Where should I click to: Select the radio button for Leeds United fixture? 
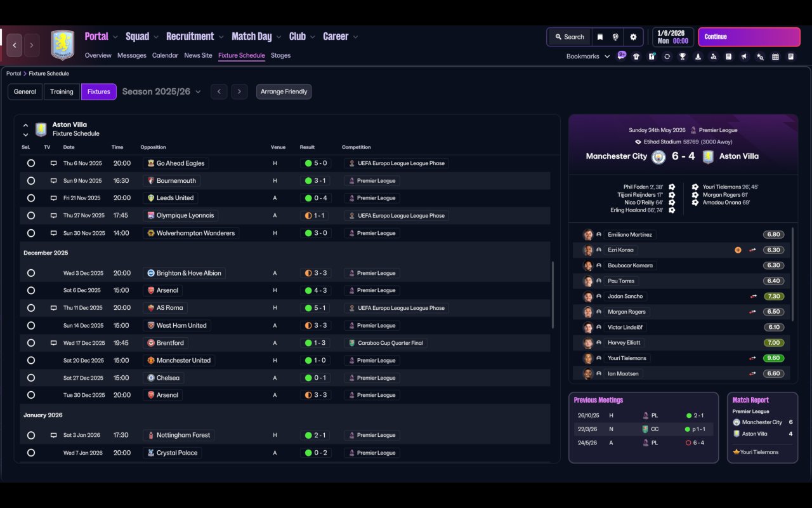(31, 198)
